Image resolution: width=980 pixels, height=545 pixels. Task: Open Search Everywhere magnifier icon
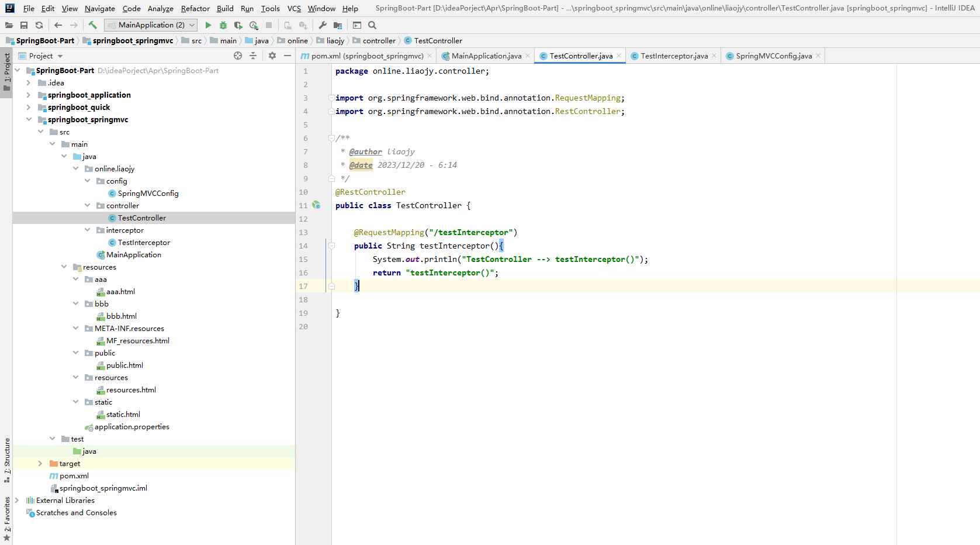372,25
